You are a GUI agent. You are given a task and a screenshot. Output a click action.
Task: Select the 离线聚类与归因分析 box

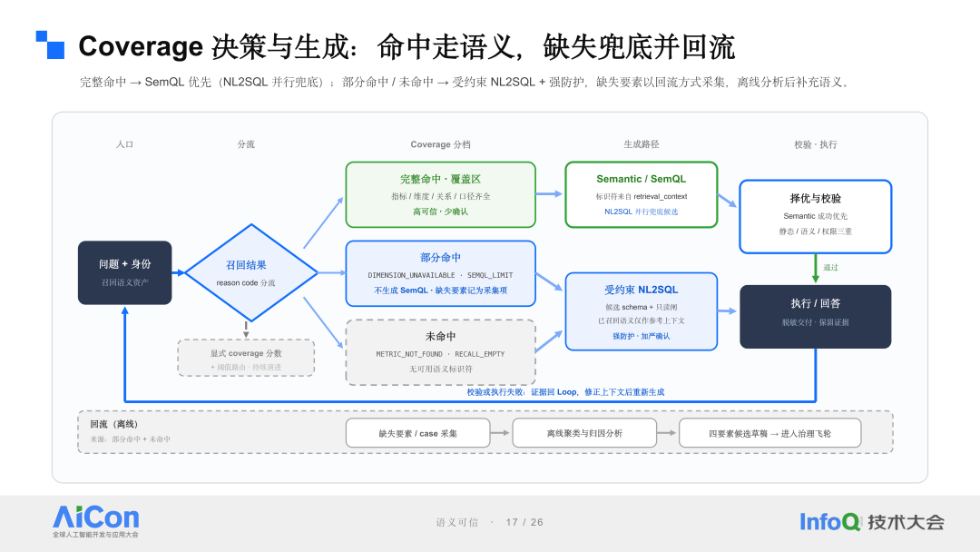coord(584,433)
